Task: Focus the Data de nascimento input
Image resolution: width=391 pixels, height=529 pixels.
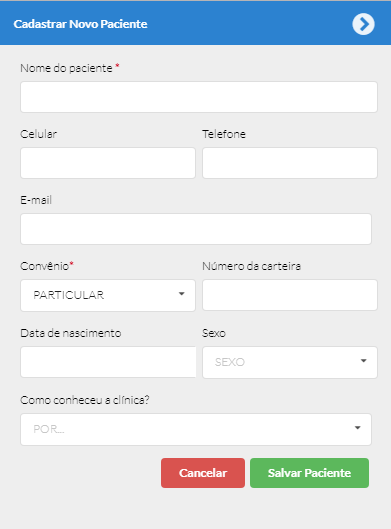Action: 108,362
